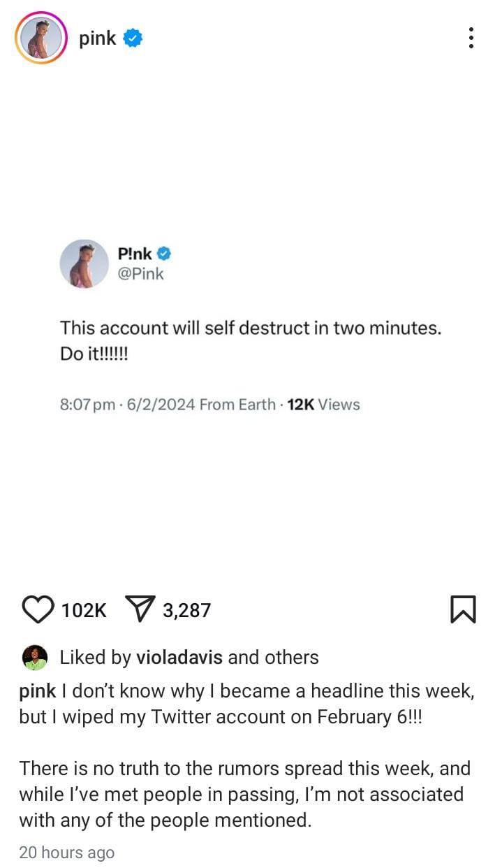Tap the verified badge beside the pink username
Screen dimensions: 502x868
point(133,38)
